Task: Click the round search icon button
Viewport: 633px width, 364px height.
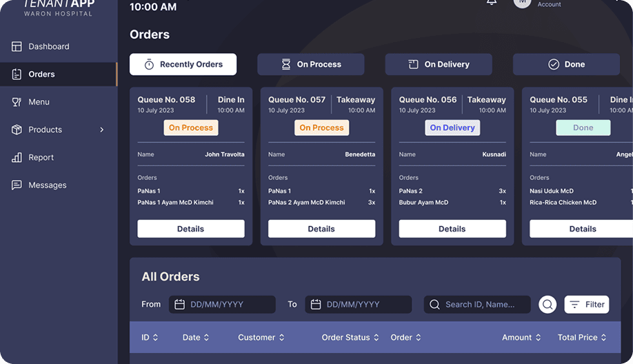Action: 547,304
